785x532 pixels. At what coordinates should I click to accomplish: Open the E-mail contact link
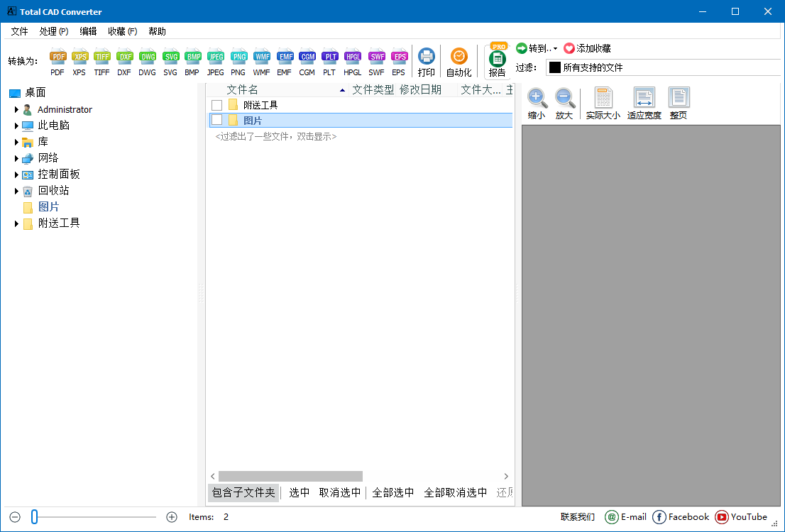point(626,517)
